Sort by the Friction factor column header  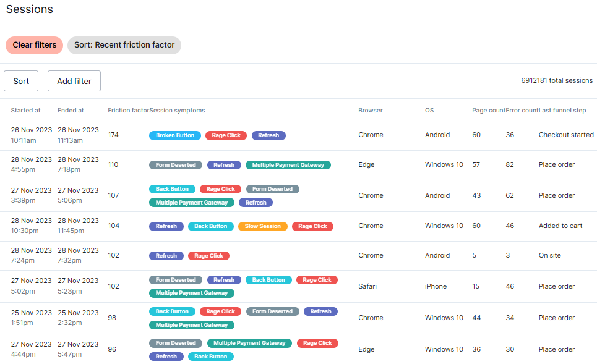tap(128, 110)
